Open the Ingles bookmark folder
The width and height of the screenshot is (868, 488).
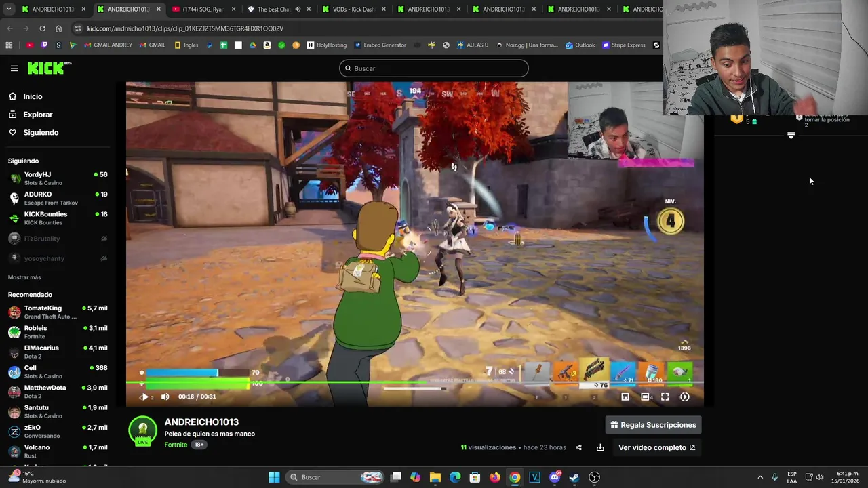[x=186, y=45]
